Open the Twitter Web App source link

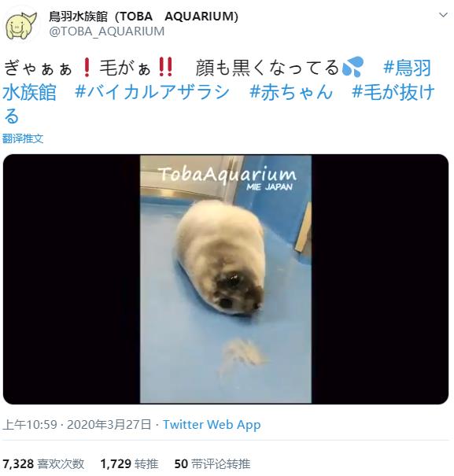point(212,424)
